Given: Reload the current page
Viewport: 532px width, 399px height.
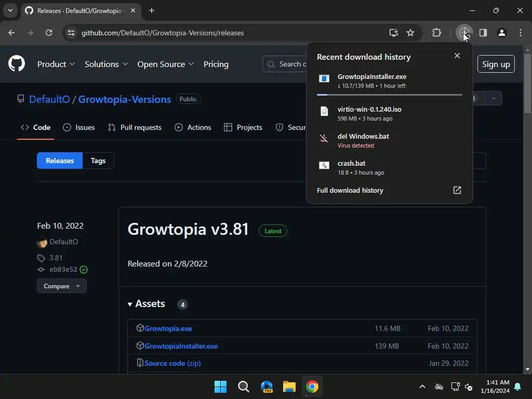Looking at the screenshot, I should (49, 33).
